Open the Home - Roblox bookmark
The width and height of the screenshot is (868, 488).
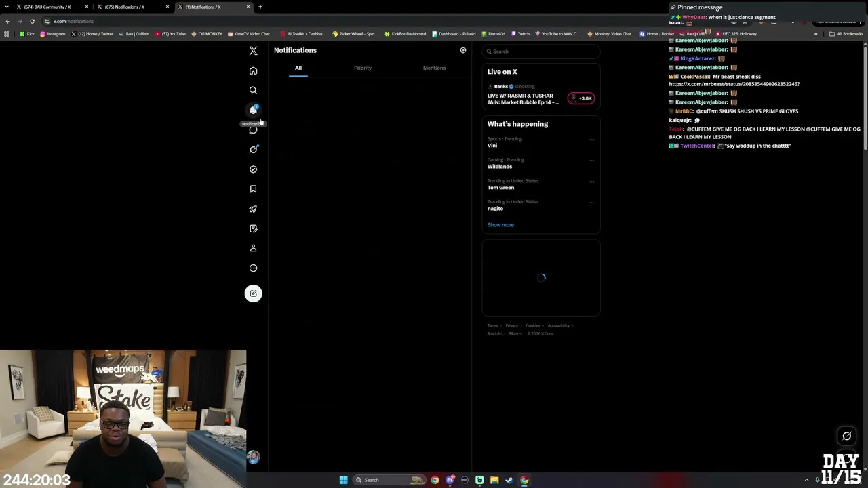tap(657, 34)
